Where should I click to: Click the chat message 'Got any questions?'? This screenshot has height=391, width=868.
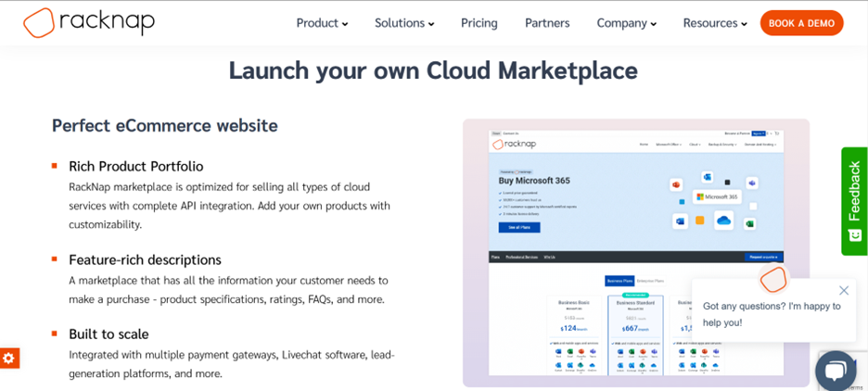point(772,314)
